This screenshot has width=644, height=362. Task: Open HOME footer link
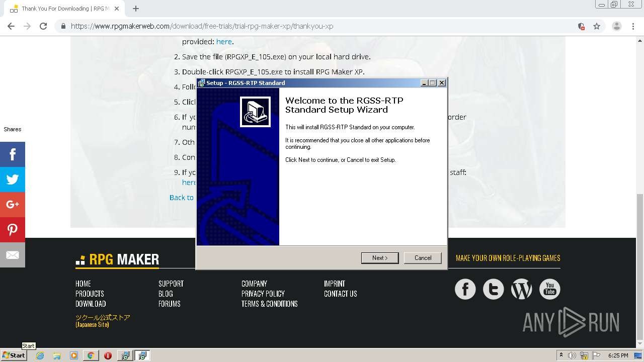[83, 284]
